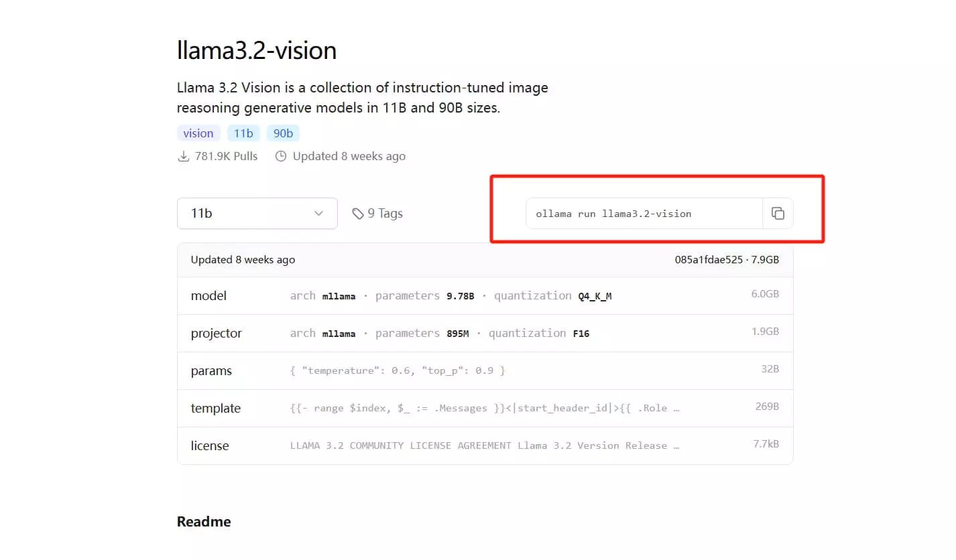Open the template file row

[x=485, y=408]
